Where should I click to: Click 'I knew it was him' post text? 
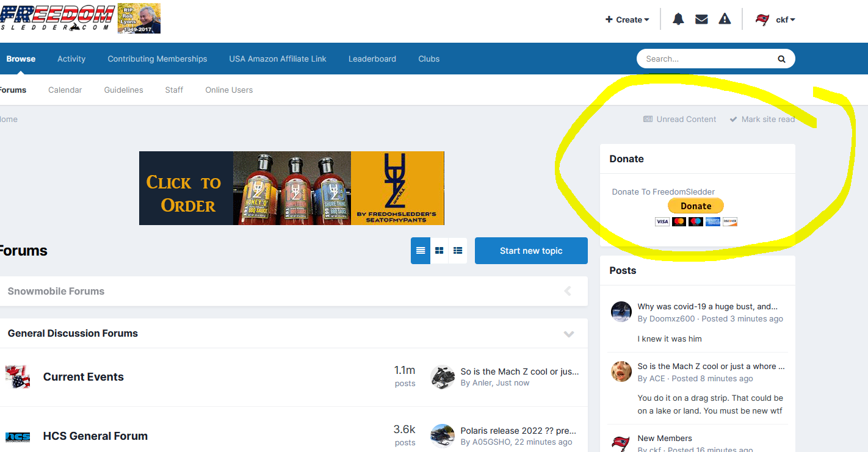[670, 339]
